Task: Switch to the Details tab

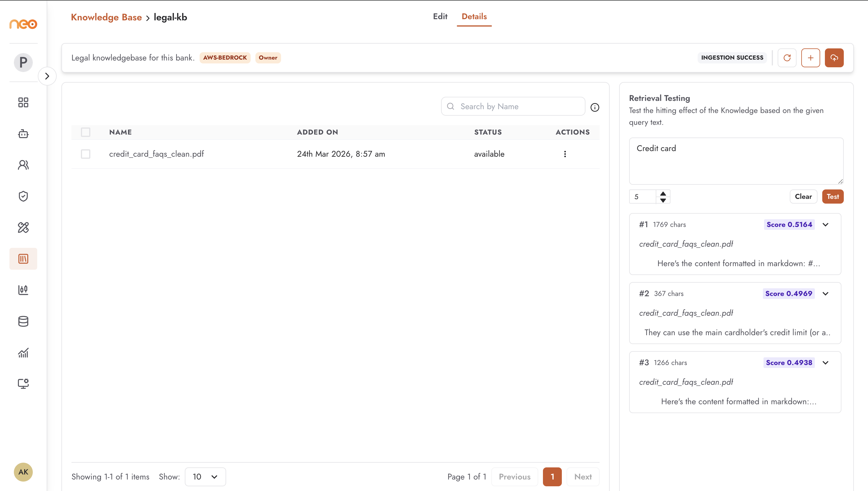Action: coord(474,17)
